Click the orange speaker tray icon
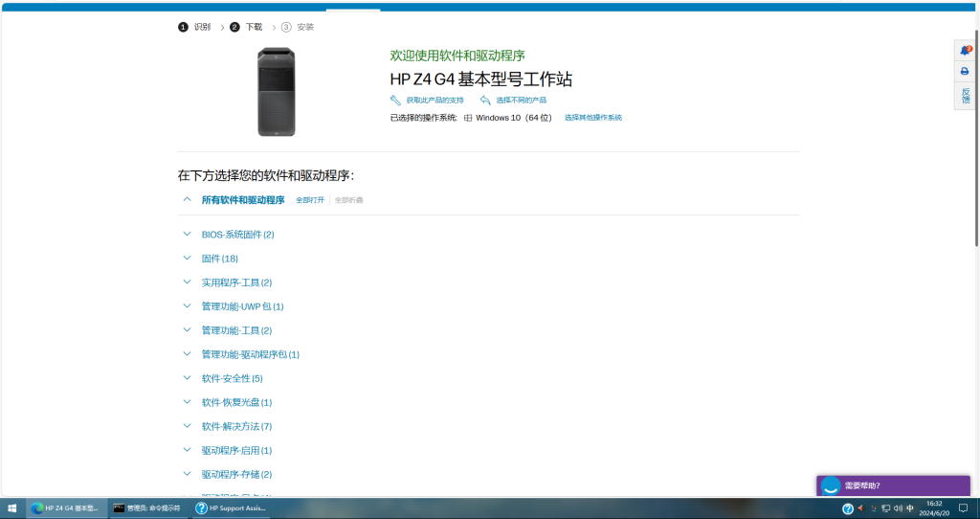 pyautogui.click(x=860, y=508)
